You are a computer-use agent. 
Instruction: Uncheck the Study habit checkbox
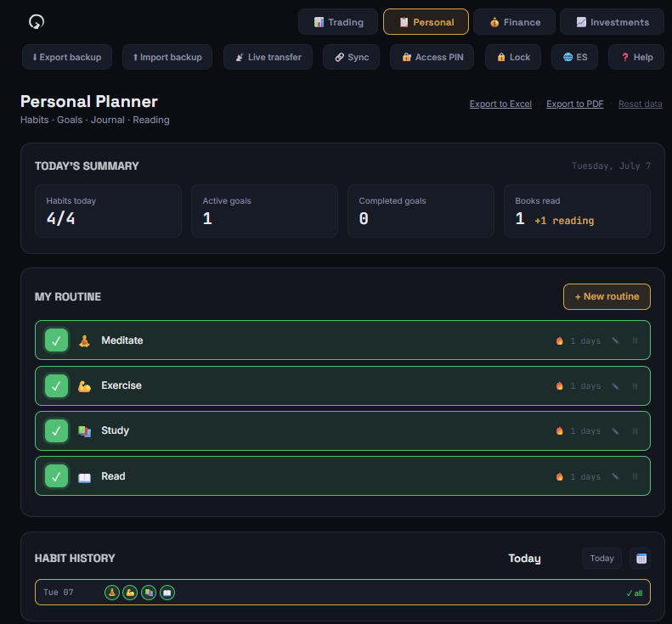pyautogui.click(x=56, y=430)
